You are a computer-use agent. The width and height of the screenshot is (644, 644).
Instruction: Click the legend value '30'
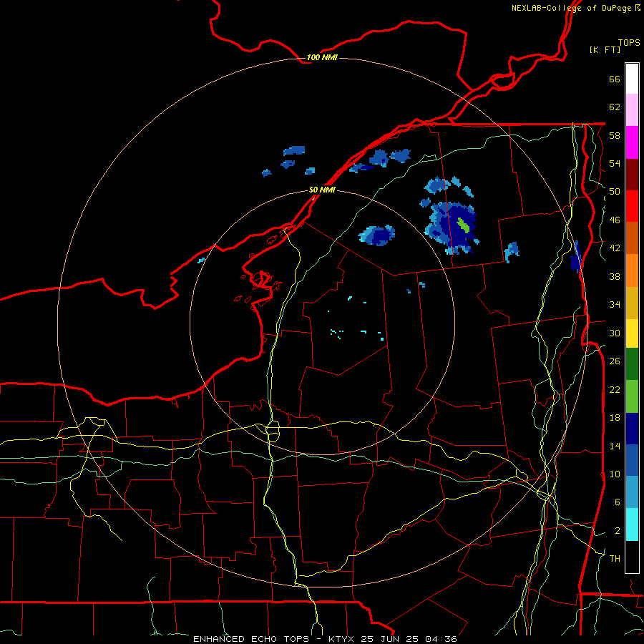tap(615, 333)
